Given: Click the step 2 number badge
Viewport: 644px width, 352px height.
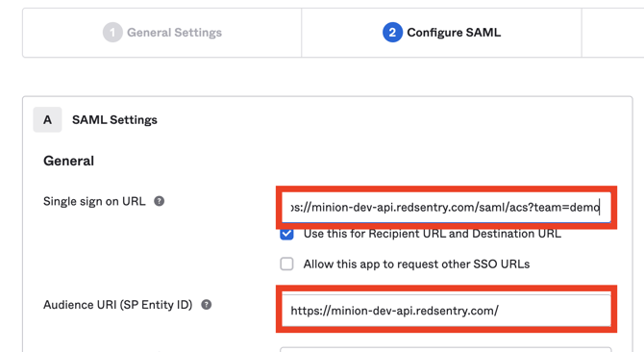Looking at the screenshot, I should tap(392, 33).
